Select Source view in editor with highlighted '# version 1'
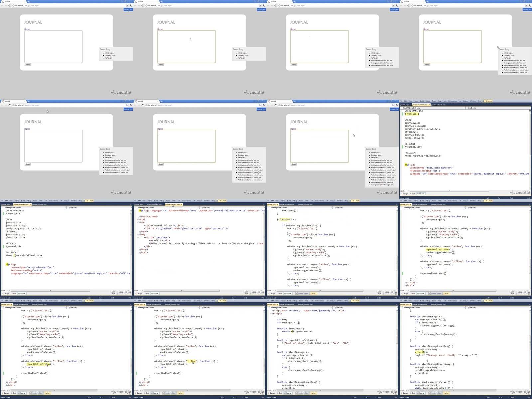The width and height of the screenshot is (532, 399). tap(421, 194)
